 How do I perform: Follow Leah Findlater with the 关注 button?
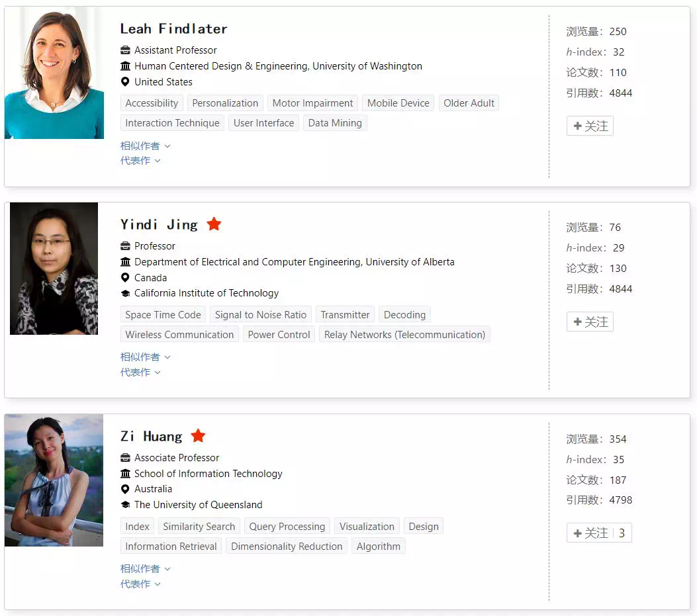[x=590, y=126]
